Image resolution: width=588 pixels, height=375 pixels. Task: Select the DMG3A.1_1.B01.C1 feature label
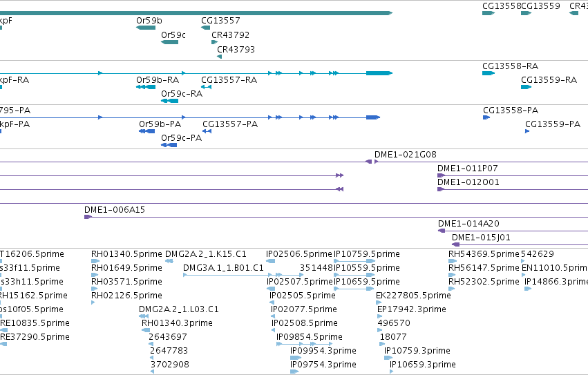pyautogui.click(x=223, y=268)
